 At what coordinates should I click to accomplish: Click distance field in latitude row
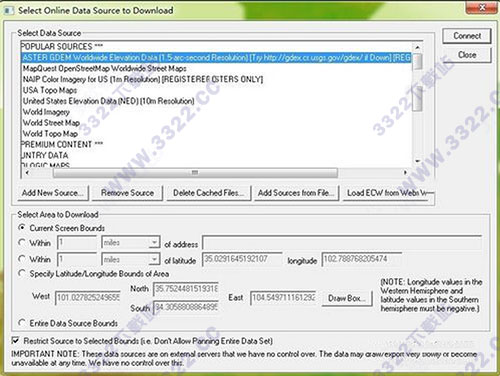coord(77,259)
